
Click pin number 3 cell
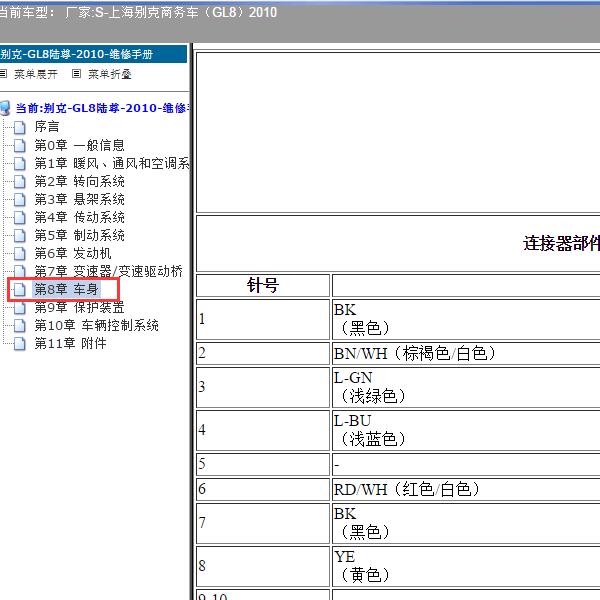point(263,387)
